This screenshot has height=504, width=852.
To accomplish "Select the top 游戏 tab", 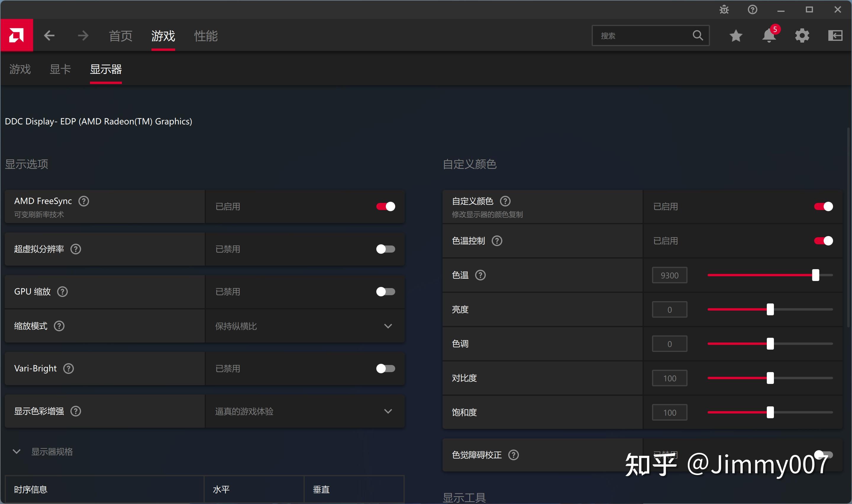I will tap(163, 36).
